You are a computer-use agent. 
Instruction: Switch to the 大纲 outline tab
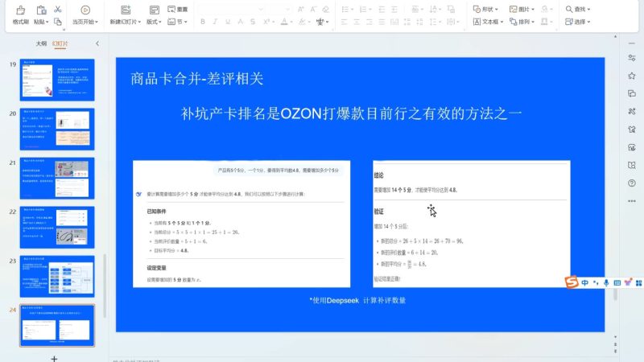pyautogui.click(x=41, y=43)
